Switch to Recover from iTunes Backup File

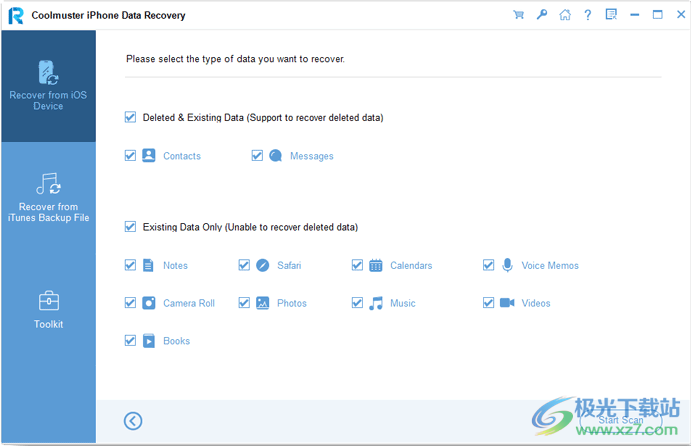click(48, 198)
